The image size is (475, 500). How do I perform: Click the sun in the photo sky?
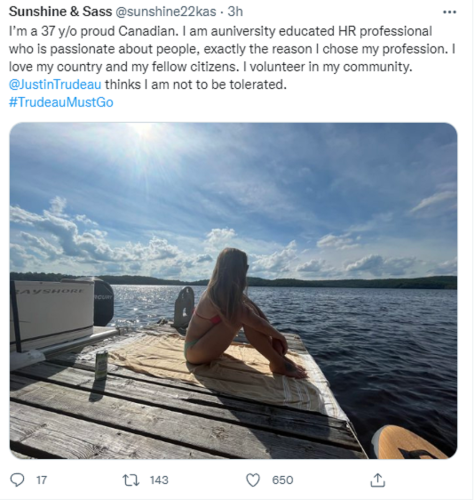(x=144, y=130)
